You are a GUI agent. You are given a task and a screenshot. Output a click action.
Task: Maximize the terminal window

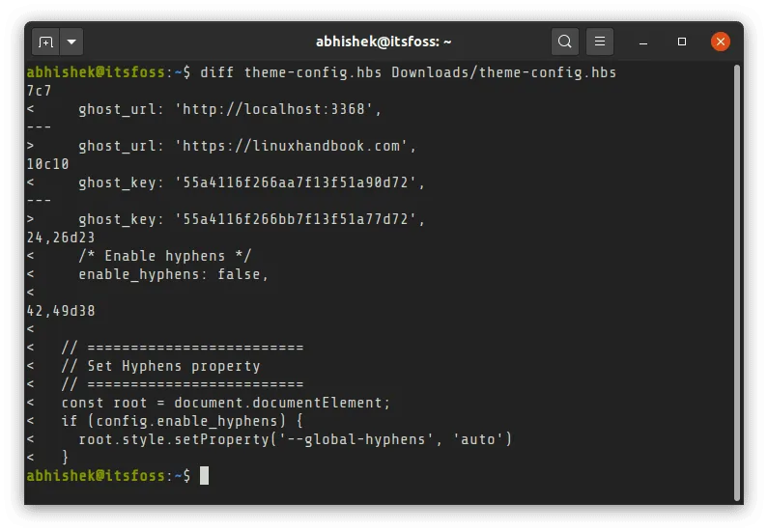[682, 42]
